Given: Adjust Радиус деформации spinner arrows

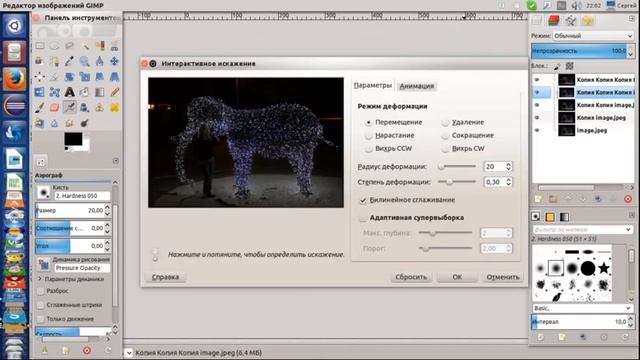Looking at the screenshot, I should coord(509,167).
